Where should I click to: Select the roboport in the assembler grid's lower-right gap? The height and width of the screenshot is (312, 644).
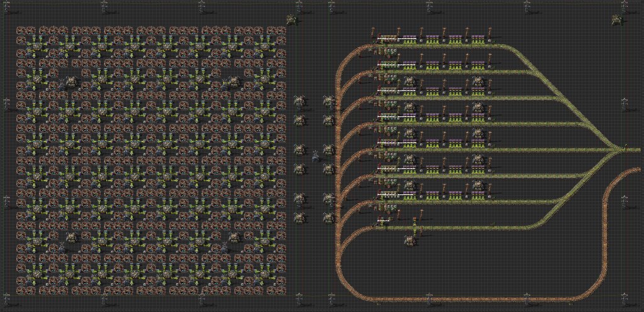pyautogui.click(x=233, y=237)
